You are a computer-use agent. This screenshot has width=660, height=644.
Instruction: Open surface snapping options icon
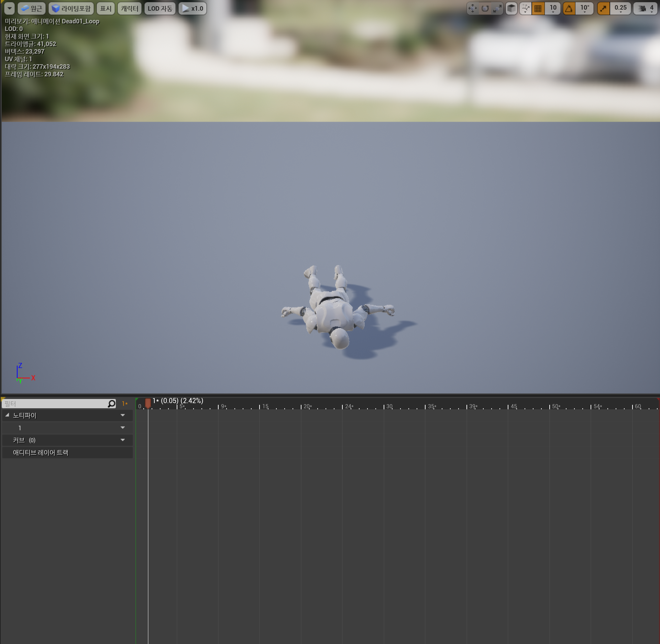click(x=525, y=8)
